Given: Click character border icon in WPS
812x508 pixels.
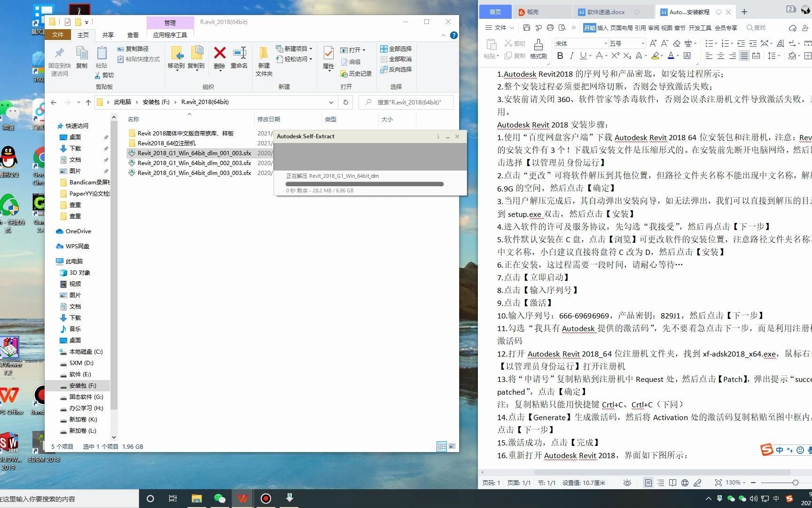Looking at the screenshot, I should [687, 56].
